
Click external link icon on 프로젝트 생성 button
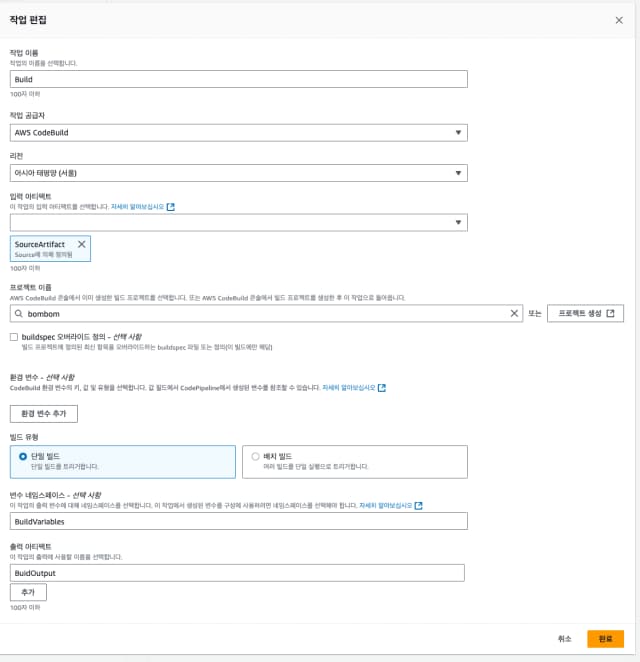coord(610,313)
